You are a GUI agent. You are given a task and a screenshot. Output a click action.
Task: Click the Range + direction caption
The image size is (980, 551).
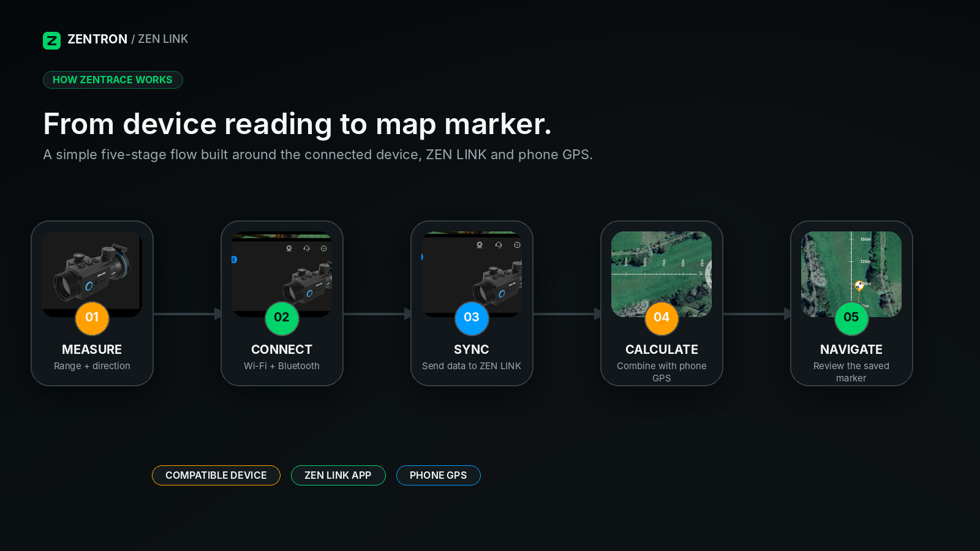point(92,366)
